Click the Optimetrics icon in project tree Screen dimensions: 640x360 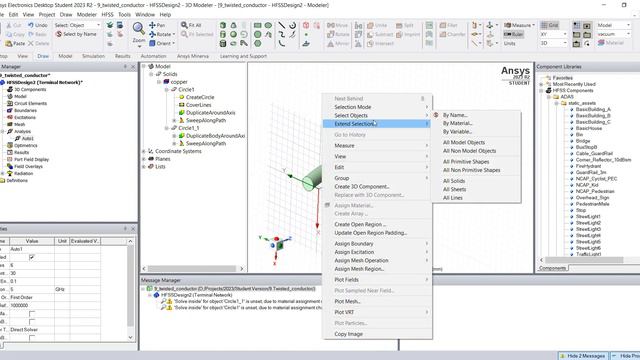10,145
